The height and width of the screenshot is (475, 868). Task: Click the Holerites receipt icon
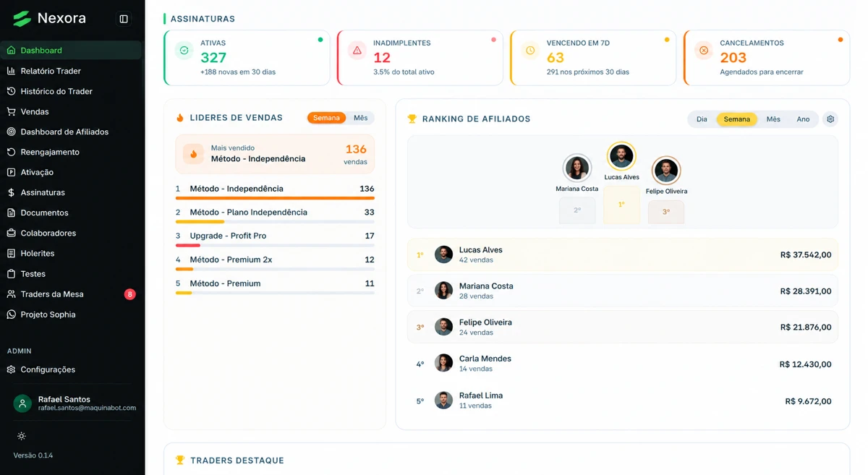pos(11,253)
